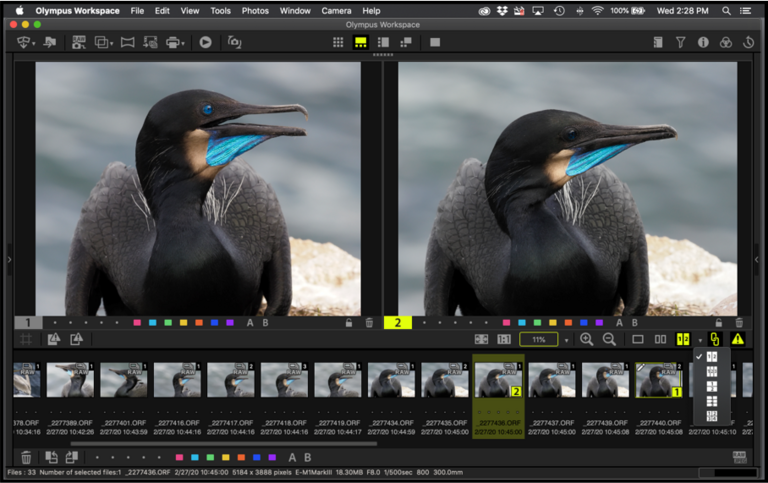This screenshot has width=768, height=483.
Task: Select thumbnail _2277417.ORF in the filmstrip
Action: 231,381
